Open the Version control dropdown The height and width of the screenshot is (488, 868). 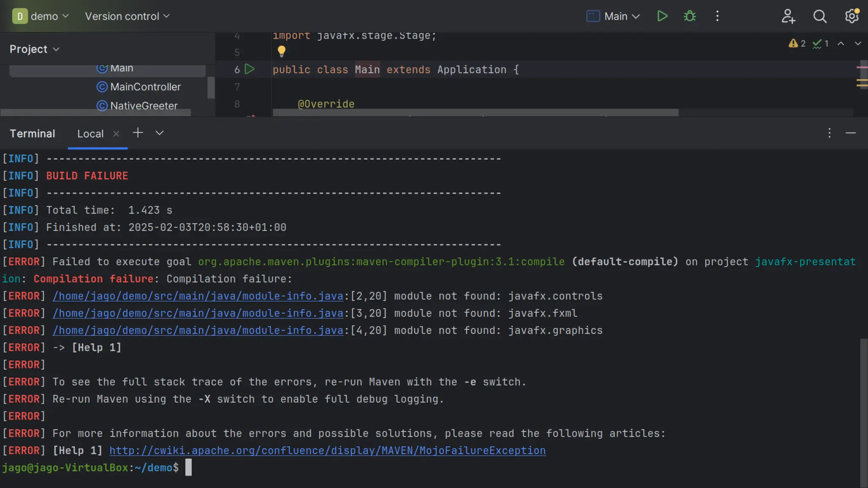pyautogui.click(x=127, y=16)
